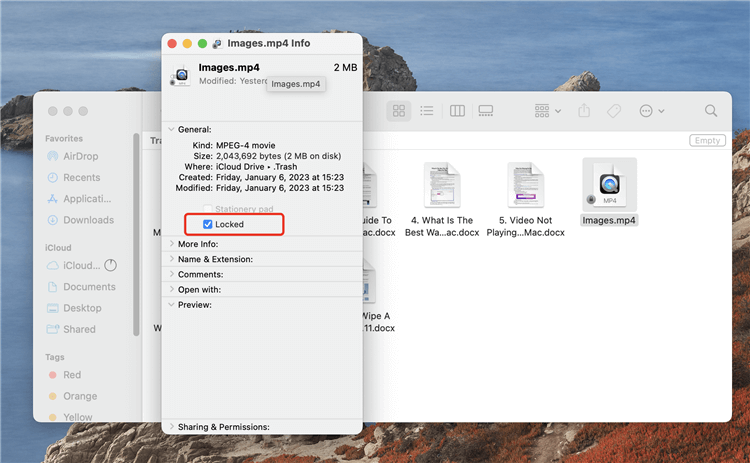Click the proxy icon in Info window title bar
The height and width of the screenshot is (463, 750).
[x=218, y=44]
